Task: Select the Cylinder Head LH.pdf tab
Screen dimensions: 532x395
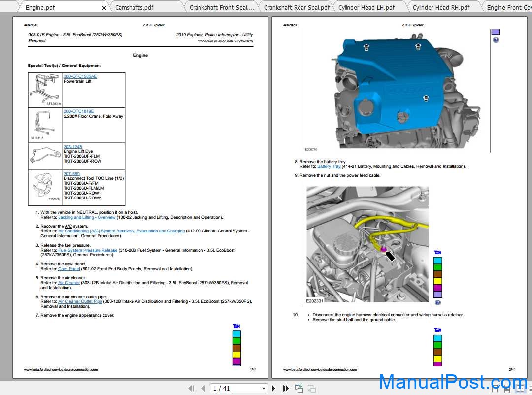Action: tap(366, 7)
